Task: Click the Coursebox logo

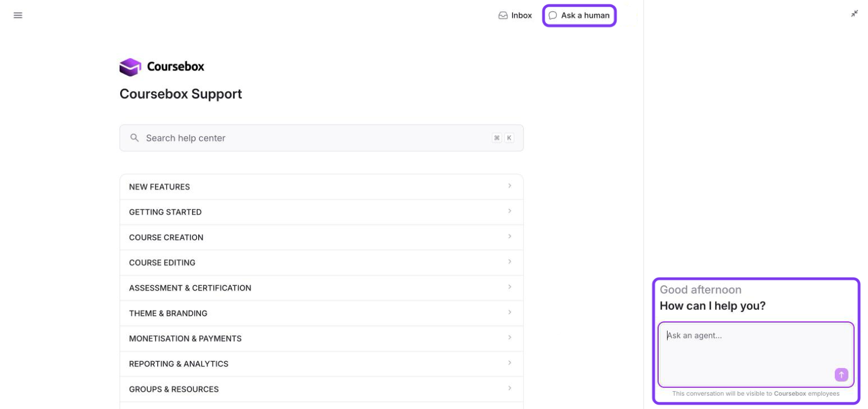Action: [162, 67]
